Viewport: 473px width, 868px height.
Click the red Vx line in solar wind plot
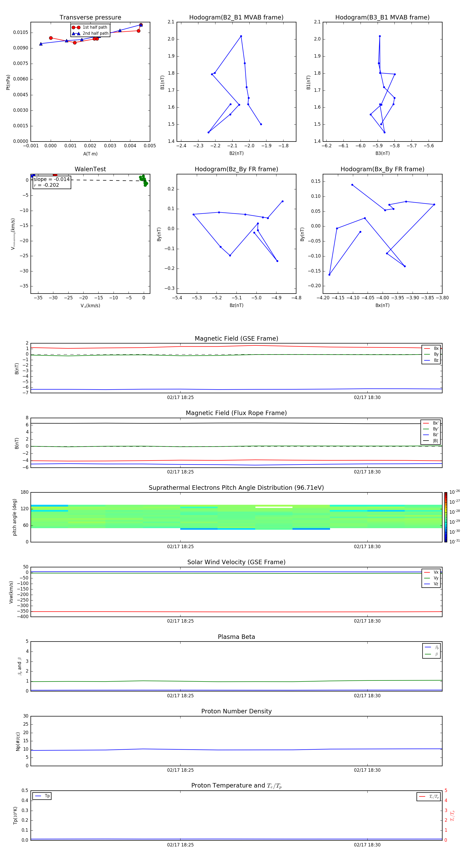point(236,612)
